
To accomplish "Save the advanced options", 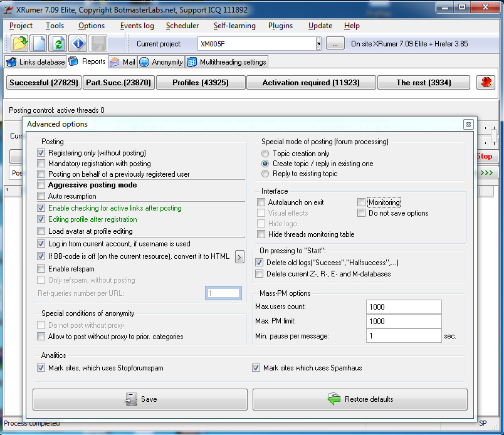I will [x=140, y=399].
